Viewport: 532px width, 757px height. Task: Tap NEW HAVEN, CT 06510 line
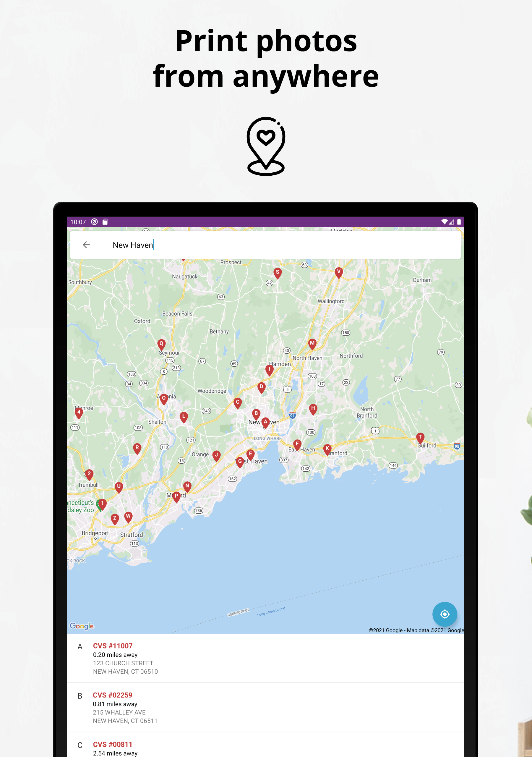(x=125, y=672)
